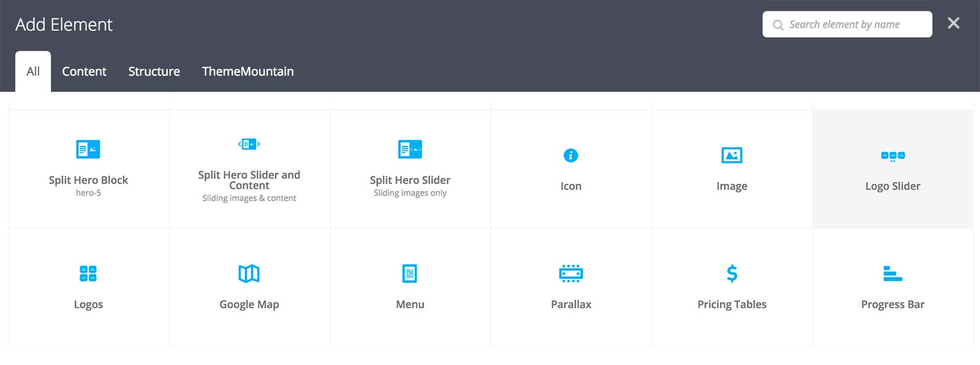This screenshot has height=365, width=980.
Task: Click the "Split Hero Slider" title text
Action: pyautogui.click(x=410, y=180)
